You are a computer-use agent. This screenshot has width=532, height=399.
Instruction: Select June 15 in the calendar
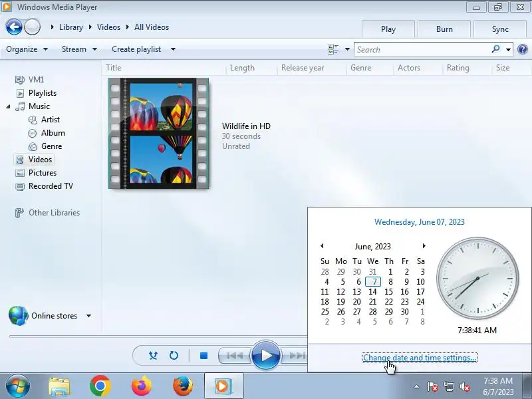(x=389, y=292)
